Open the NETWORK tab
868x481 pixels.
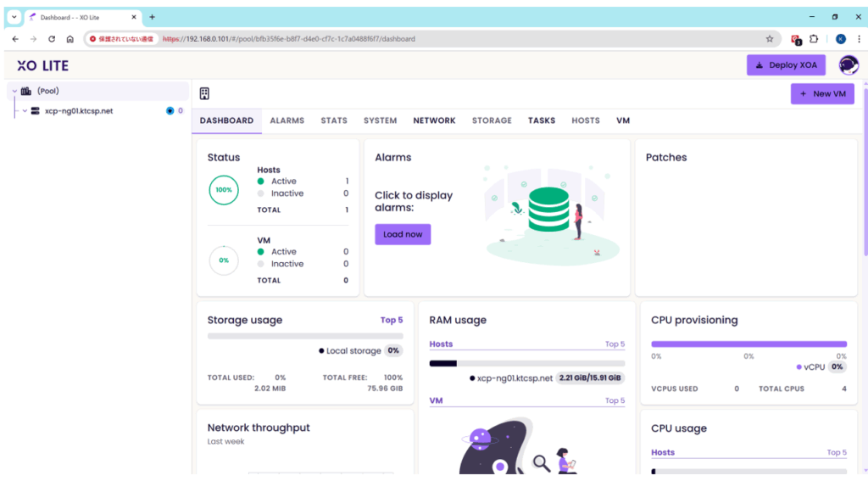434,120
